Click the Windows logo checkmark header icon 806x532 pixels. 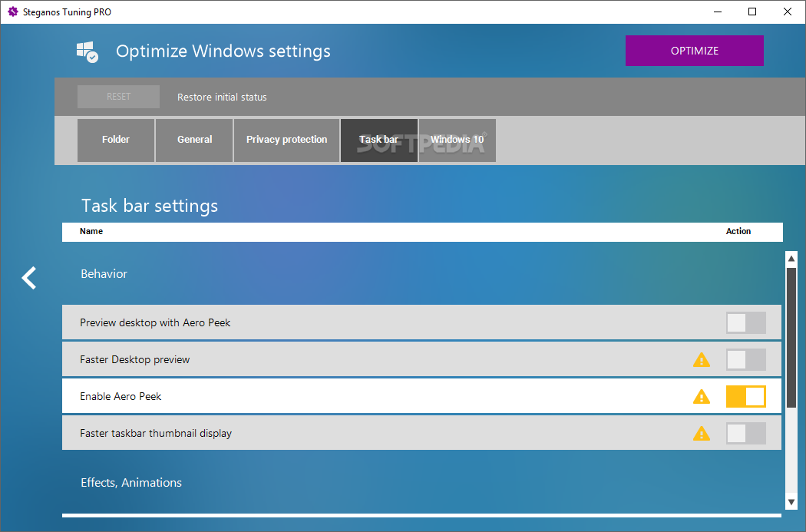tap(88, 52)
